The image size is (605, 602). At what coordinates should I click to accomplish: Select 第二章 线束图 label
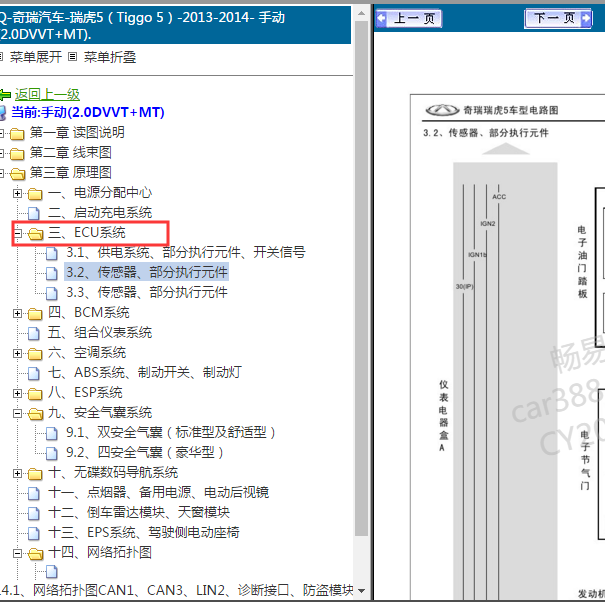[71, 152]
